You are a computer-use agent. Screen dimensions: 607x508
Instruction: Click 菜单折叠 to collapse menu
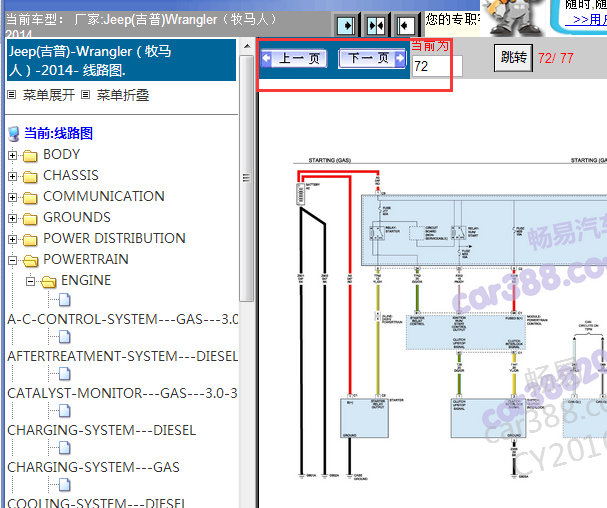pyautogui.click(x=123, y=95)
